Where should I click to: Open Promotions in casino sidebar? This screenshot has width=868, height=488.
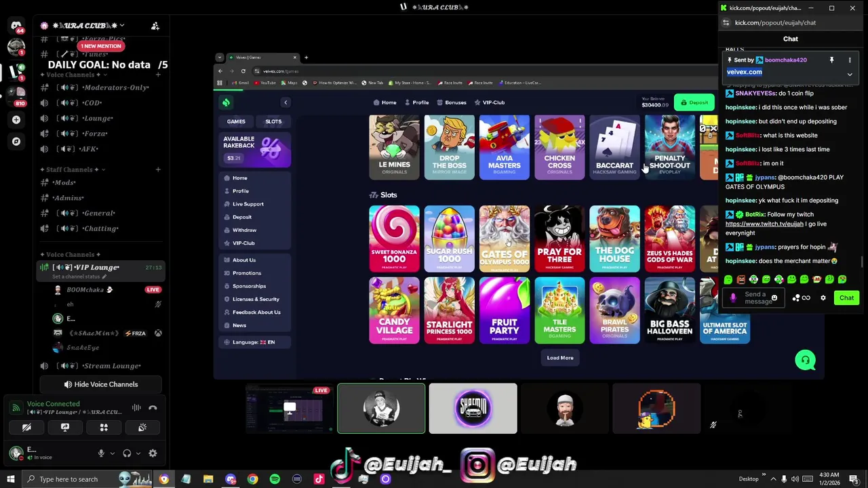[x=246, y=273]
